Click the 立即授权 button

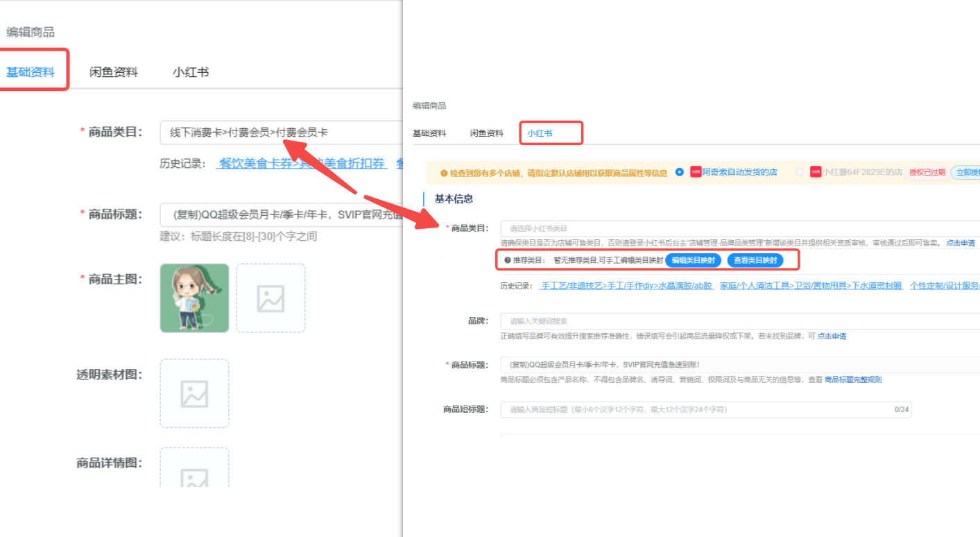point(965,172)
